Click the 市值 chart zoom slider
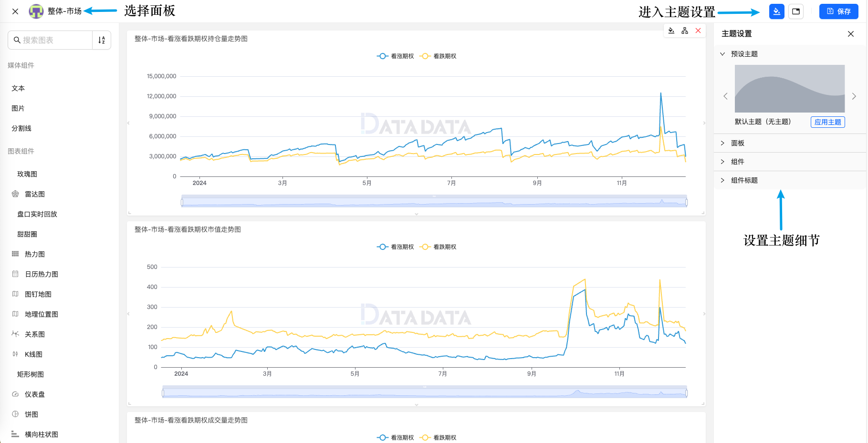Image resolution: width=868 pixels, height=443 pixels. pyautogui.click(x=425, y=392)
